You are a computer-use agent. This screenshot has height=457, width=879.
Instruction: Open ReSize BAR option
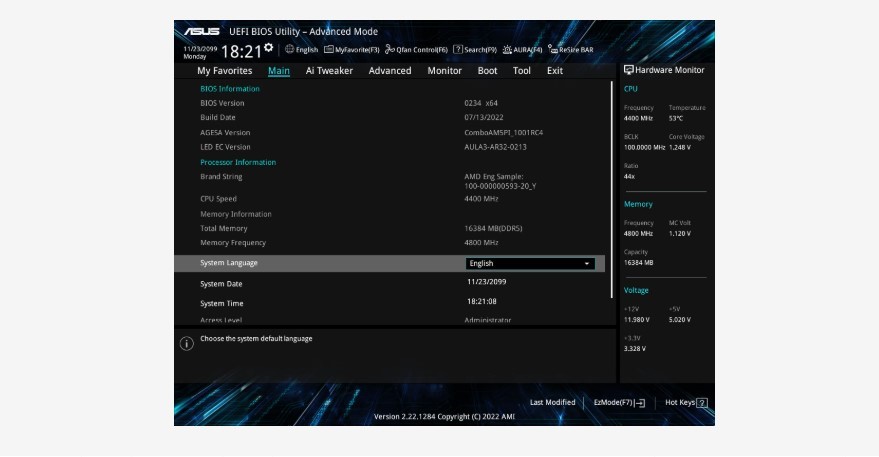[x=571, y=50]
